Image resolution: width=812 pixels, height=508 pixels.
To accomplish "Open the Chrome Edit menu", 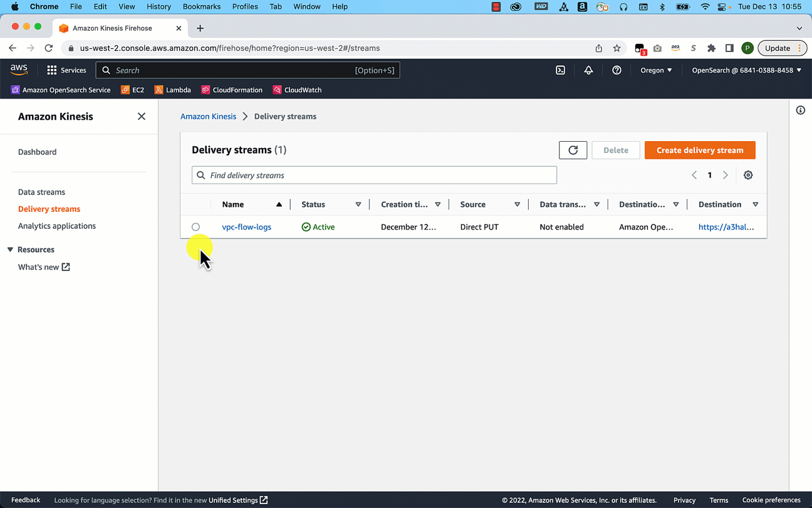I will 100,6.
